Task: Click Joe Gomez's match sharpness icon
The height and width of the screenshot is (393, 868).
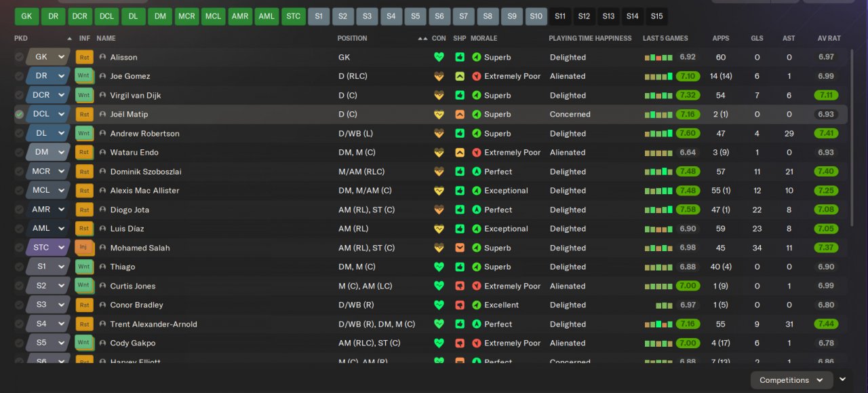Action: coord(460,76)
